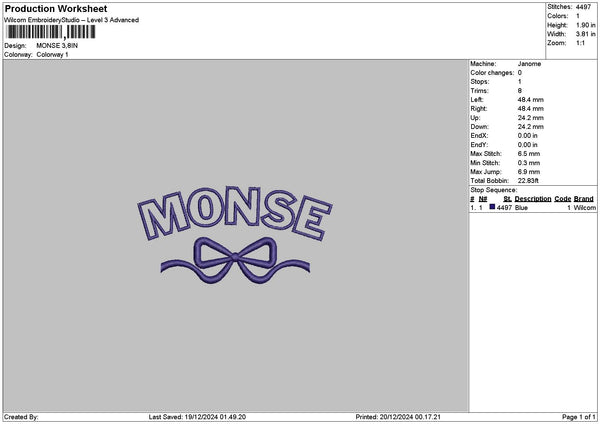
Task: Click the Trims value 8
Action: 520,91
